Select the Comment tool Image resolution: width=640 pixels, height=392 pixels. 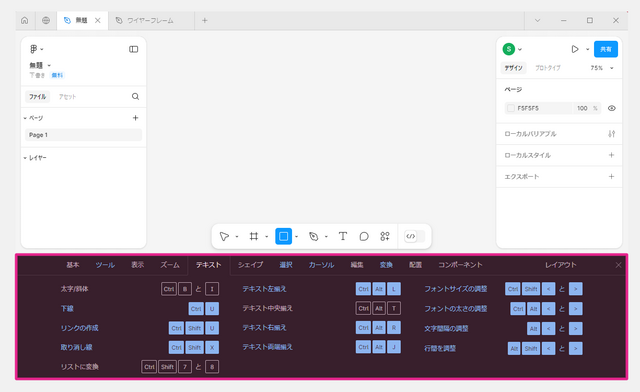[x=364, y=236]
